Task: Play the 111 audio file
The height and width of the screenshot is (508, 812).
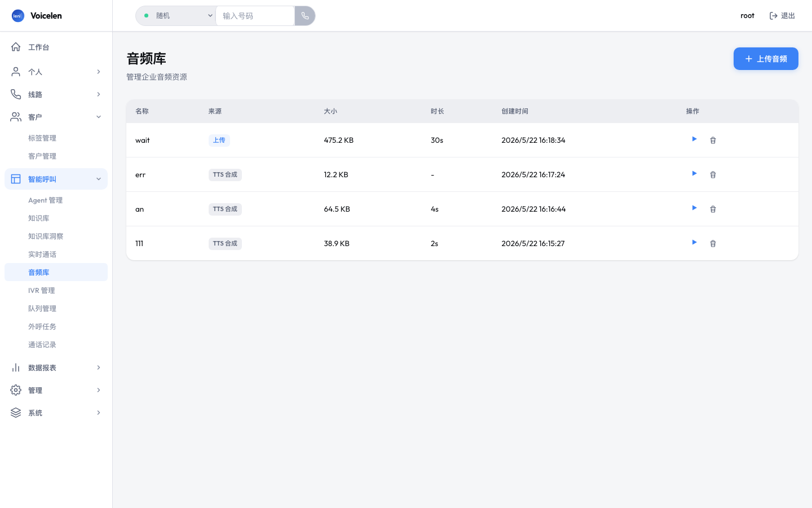Action: 694,243
